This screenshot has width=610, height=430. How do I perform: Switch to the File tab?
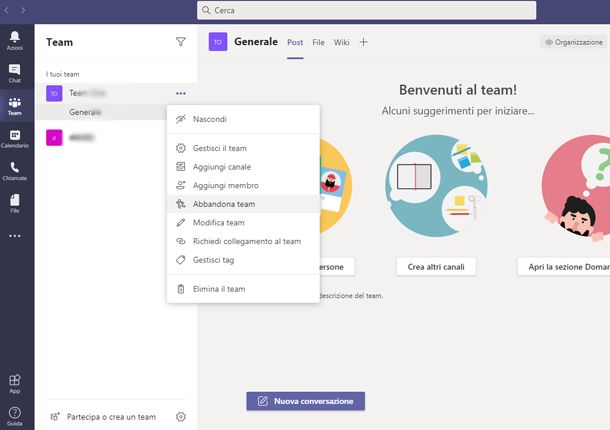[x=318, y=42]
